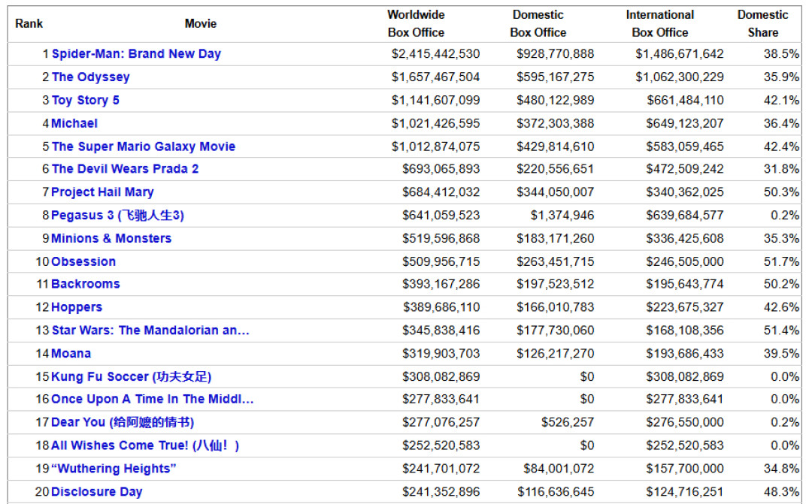Click the international value $472,509,242
This screenshot has height=504, width=812.
click(685, 169)
